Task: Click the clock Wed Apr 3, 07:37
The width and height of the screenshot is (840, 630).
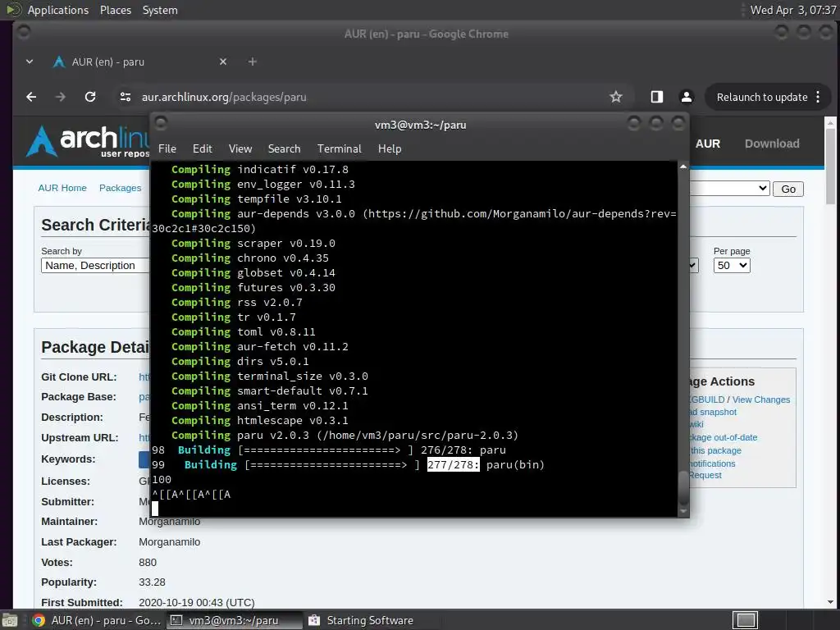Action: (793, 10)
